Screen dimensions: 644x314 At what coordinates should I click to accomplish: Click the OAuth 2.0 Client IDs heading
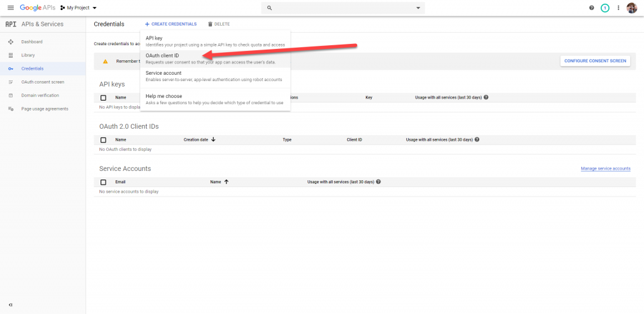(129, 127)
